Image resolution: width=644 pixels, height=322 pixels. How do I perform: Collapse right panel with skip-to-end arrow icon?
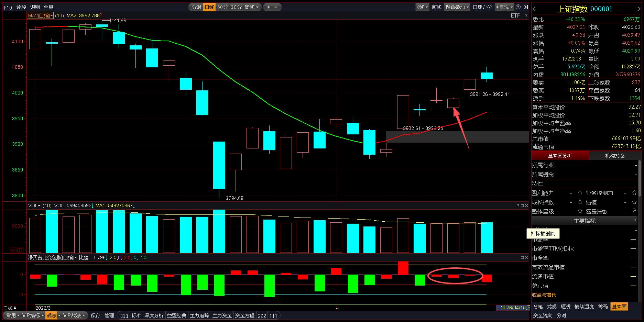point(526,7)
